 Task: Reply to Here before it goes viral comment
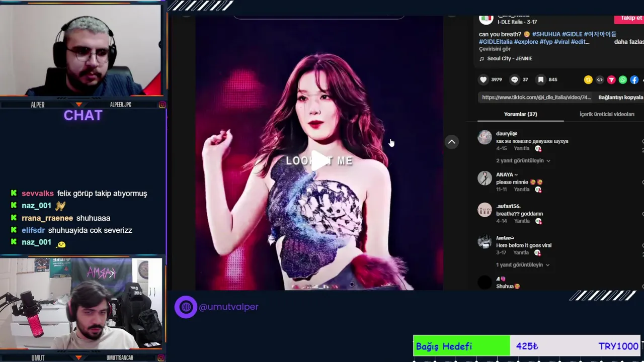[521, 253]
